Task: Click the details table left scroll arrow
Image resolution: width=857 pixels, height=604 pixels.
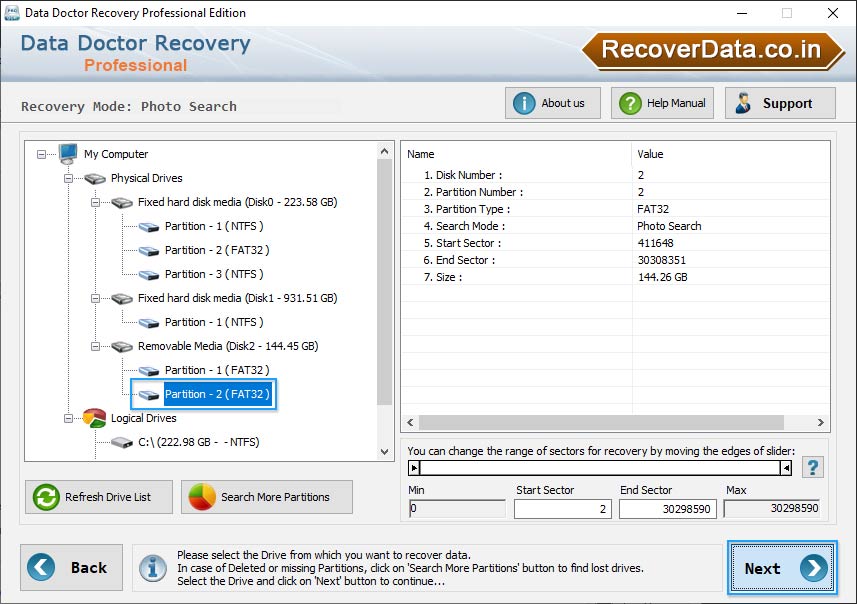Action: pos(410,423)
